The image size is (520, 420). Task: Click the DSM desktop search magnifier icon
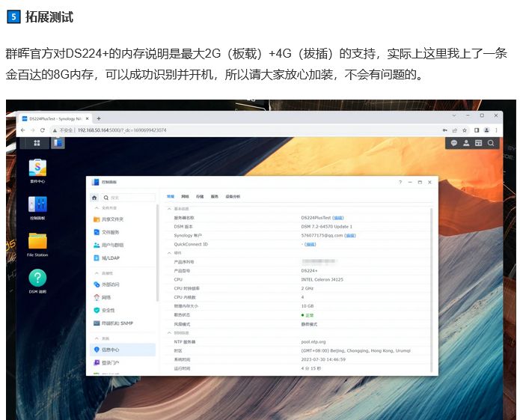point(491,143)
